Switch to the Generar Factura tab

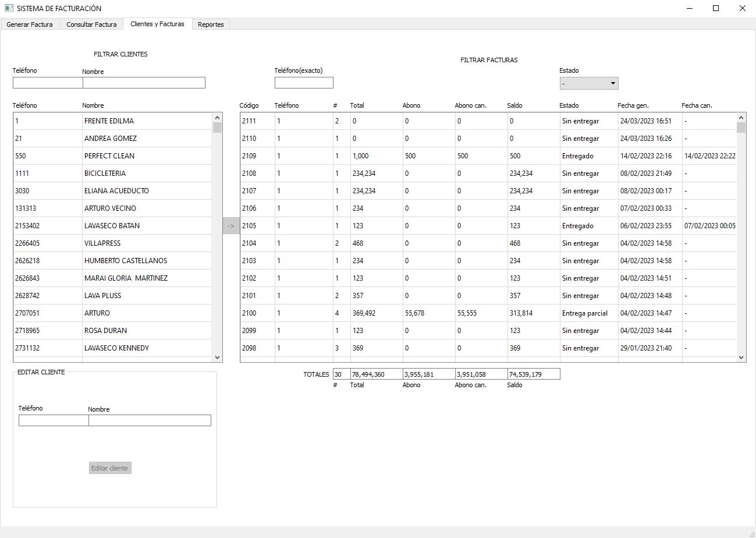30,24
